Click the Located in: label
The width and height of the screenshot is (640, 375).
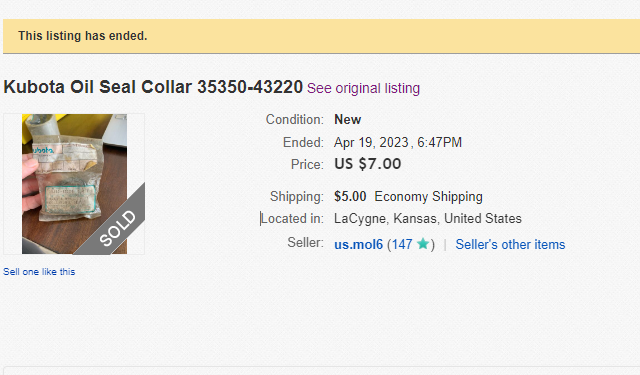(x=292, y=219)
